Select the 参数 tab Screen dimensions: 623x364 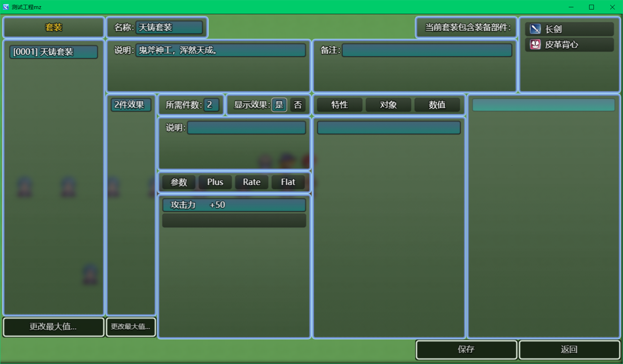179,182
